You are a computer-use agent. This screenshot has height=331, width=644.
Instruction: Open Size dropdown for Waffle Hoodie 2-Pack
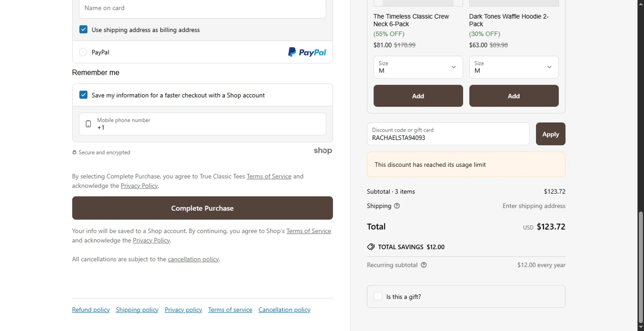point(513,67)
